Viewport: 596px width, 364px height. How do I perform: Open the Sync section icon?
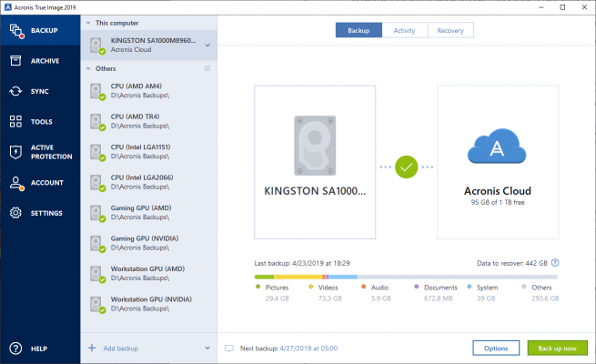[15, 91]
